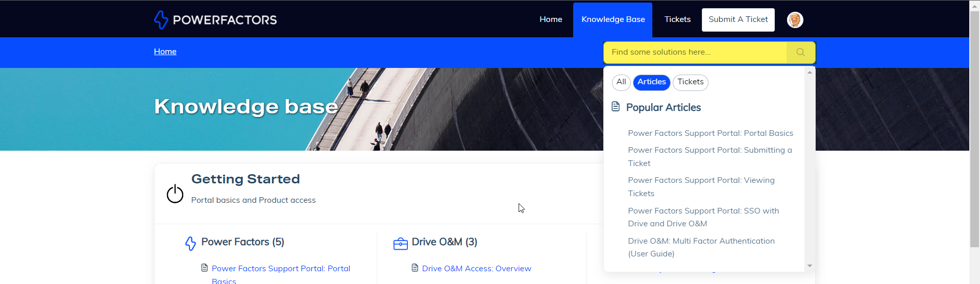
Task: Click the Home breadcrumb link
Action: pos(165,52)
